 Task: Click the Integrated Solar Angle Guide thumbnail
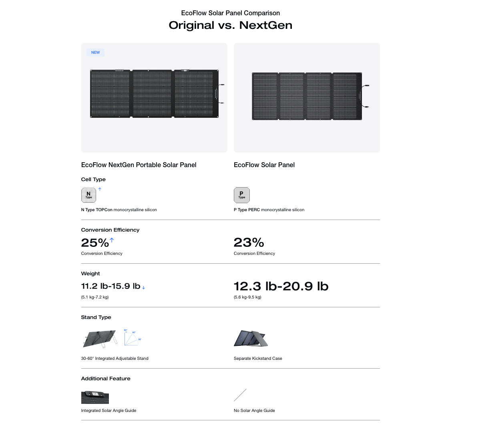[x=95, y=397]
